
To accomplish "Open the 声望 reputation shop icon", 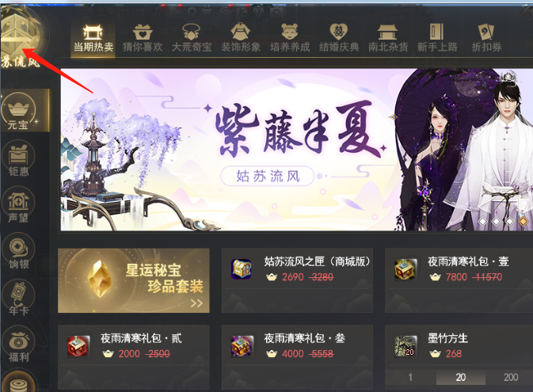I will tap(19, 204).
